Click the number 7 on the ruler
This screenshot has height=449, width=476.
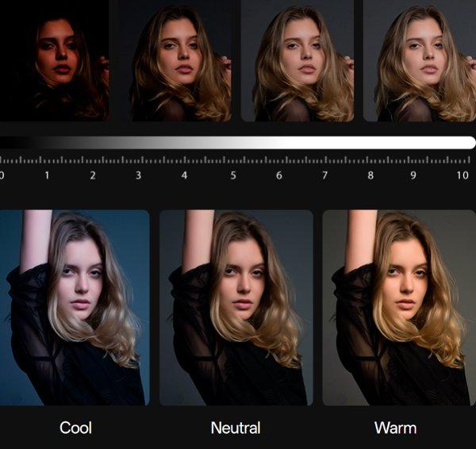click(324, 175)
